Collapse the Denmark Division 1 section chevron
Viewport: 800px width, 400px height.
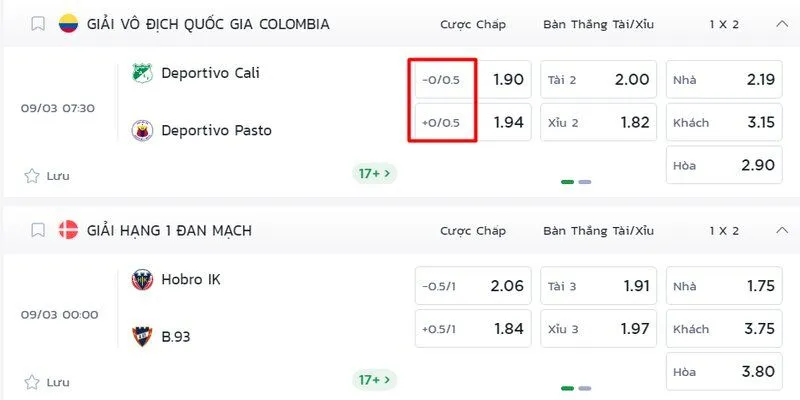tap(780, 231)
